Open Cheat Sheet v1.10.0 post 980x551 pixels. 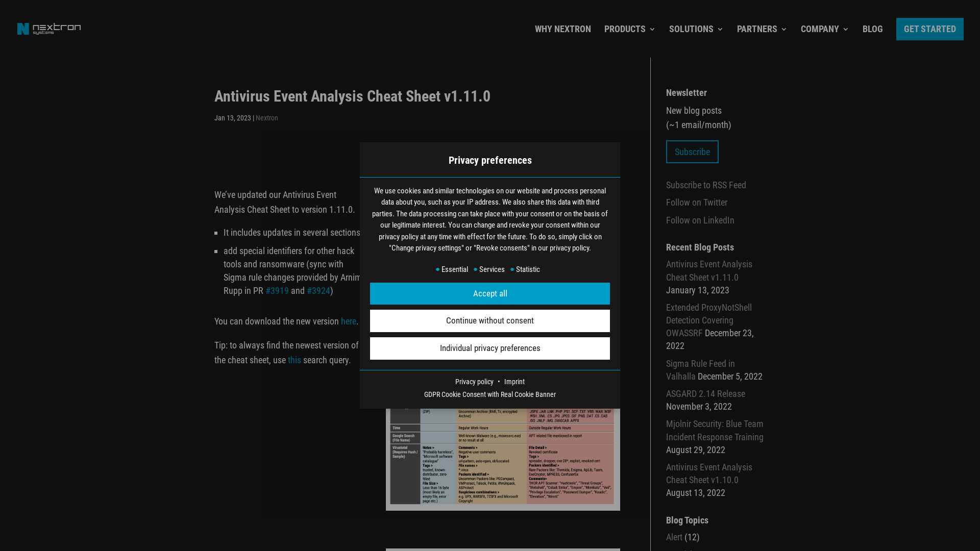pos(708,473)
